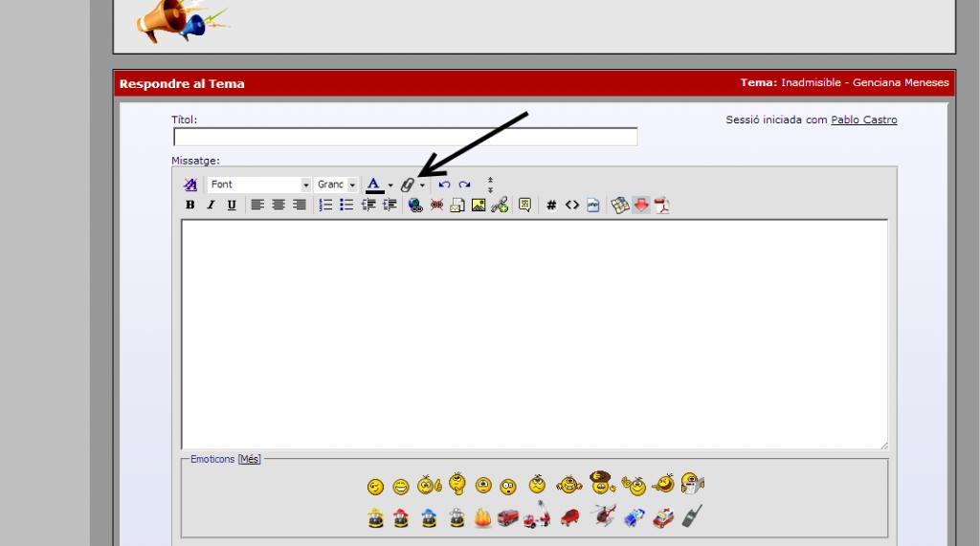Click the paperclip attachment icon
Image resolution: width=980 pixels, height=546 pixels.
click(x=408, y=185)
